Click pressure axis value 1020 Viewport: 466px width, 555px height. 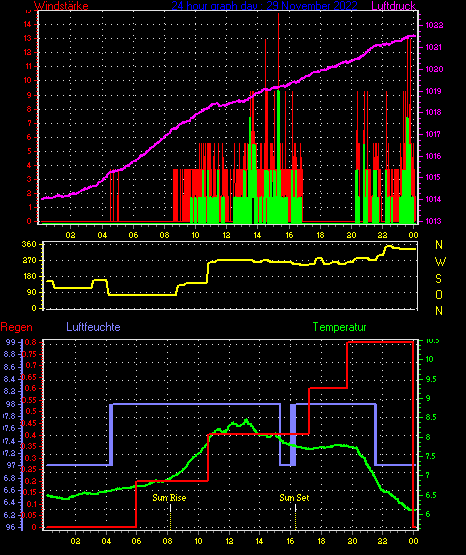click(434, 69)
